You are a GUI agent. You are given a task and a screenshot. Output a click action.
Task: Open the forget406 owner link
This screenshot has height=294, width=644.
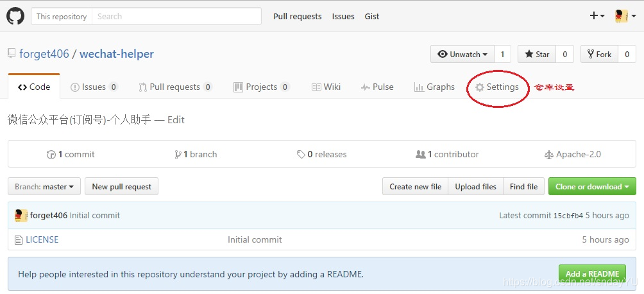pos(44,54)
